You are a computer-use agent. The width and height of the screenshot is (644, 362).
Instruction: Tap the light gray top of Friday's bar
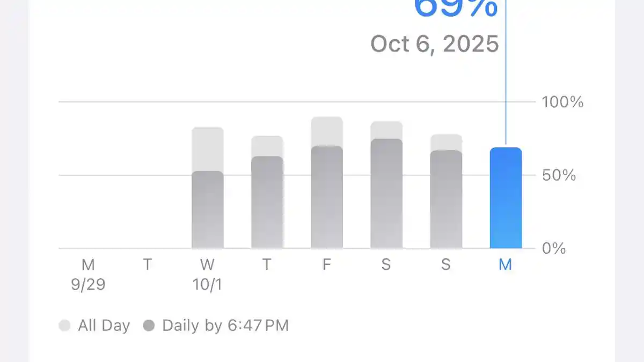click(327, 131)
